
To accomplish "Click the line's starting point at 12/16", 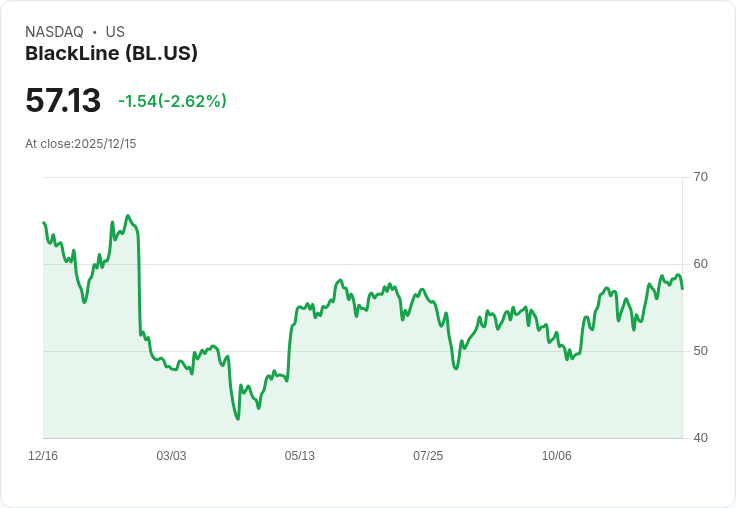I will pyautogui.click(x=43, y=223).
